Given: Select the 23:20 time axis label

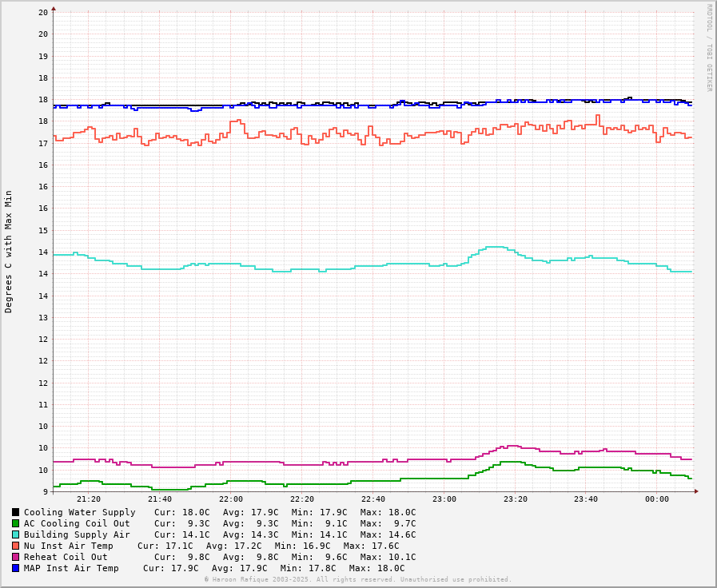Looking at the screenshot, I should (x=515, y=499).
